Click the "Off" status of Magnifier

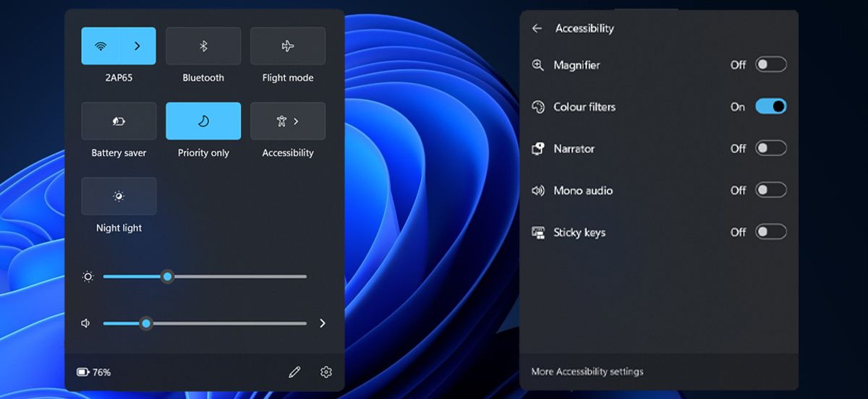[x=738, y=65]
